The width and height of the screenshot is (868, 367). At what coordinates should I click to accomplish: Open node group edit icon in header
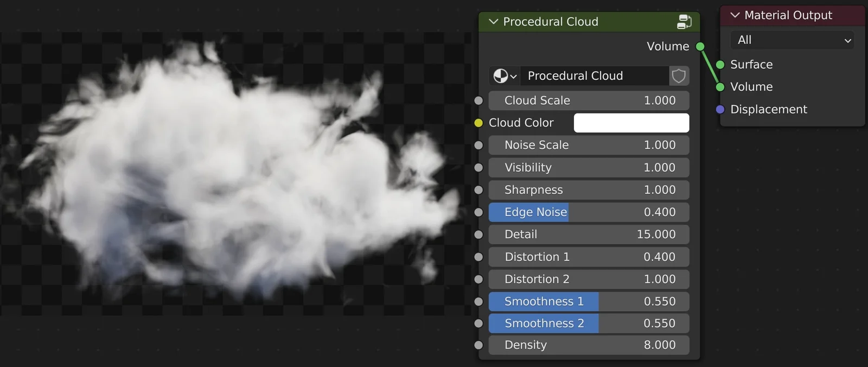(684, 22)
